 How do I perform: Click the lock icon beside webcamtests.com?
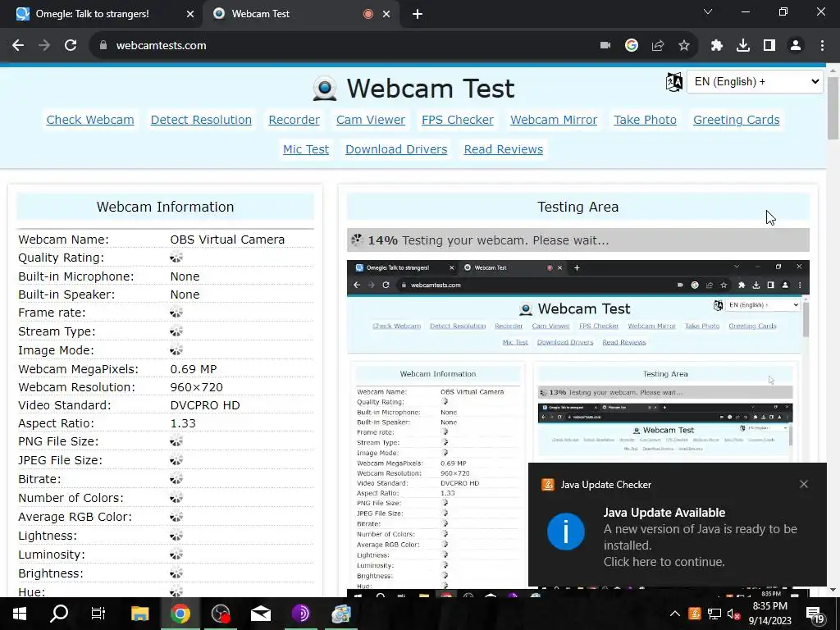(x=103, y=46)
